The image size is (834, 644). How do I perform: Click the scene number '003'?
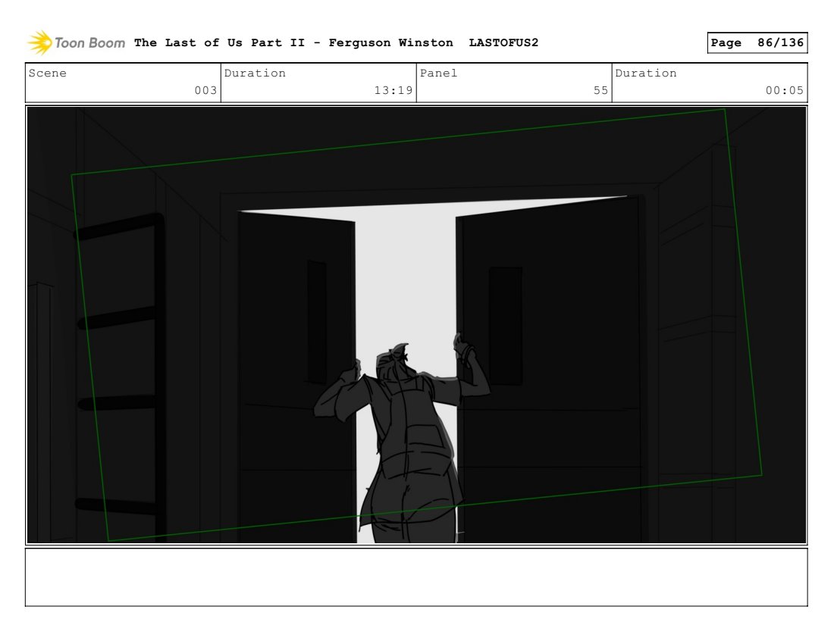coord(205,90)
